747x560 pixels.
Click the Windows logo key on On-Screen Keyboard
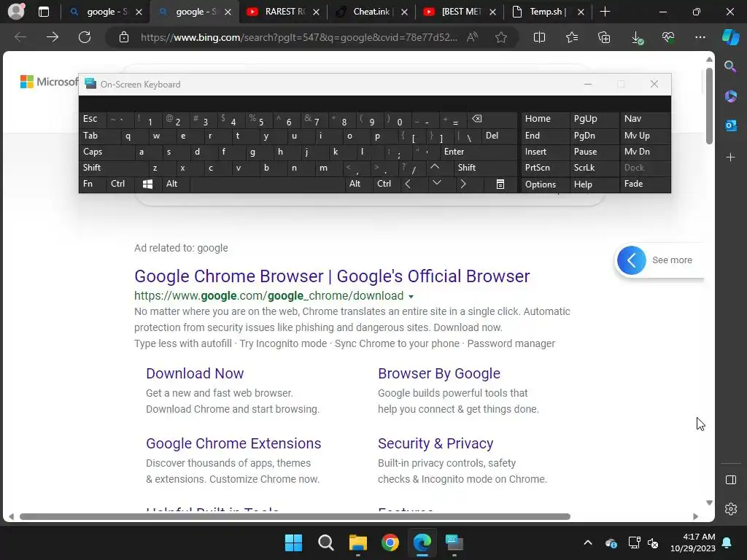147,184
